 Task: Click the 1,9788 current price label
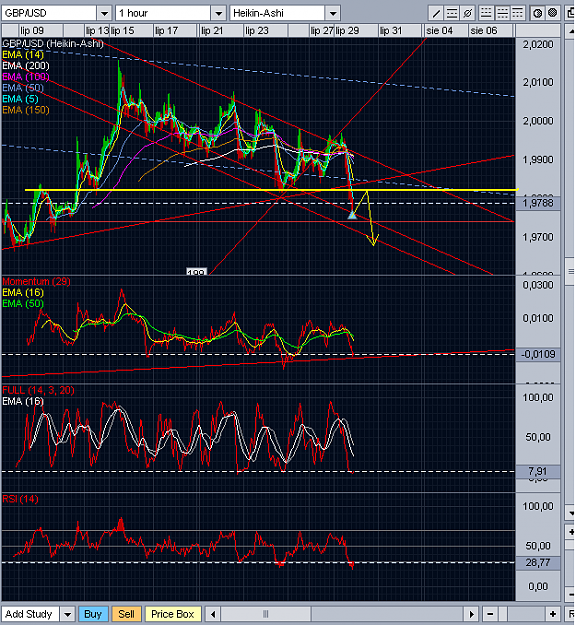point(538,203)
